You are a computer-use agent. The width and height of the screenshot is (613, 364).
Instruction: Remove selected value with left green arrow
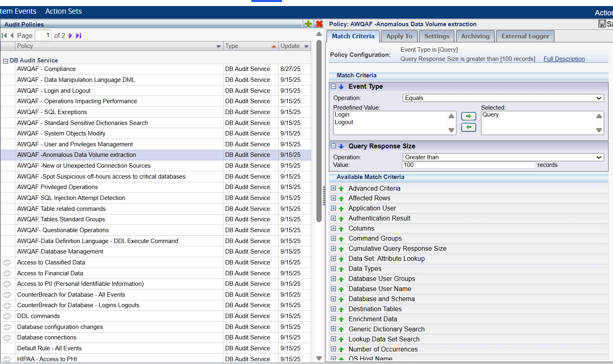pos(468,127)
